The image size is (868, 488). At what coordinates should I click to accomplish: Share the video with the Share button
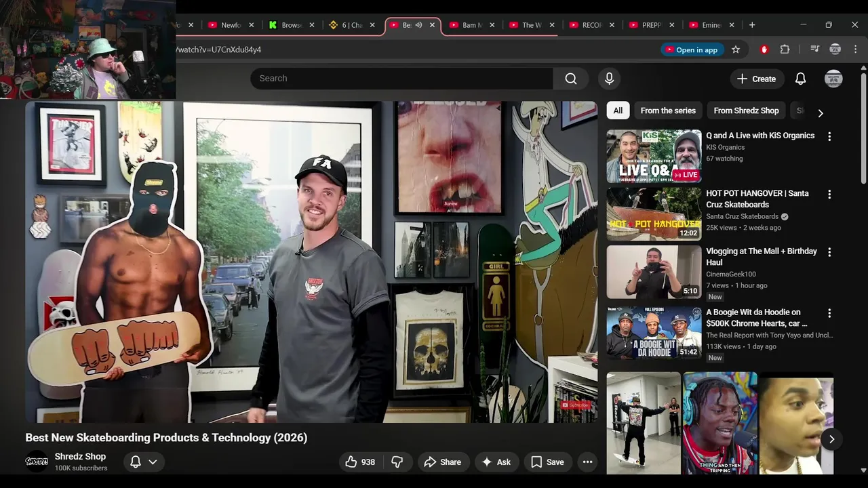coord(442,462)
